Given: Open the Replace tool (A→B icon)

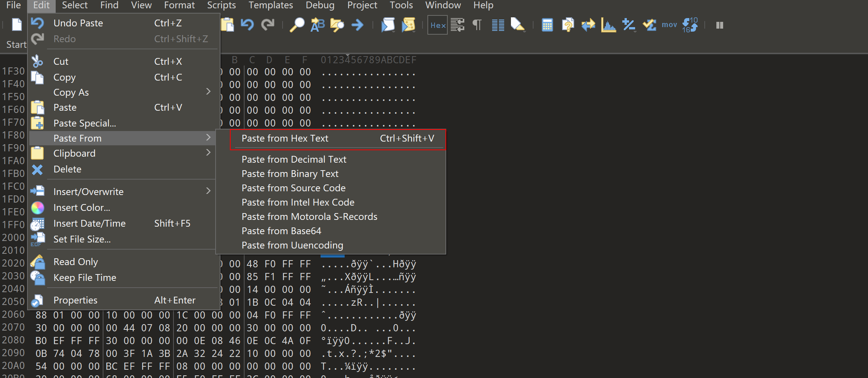Looking at the screenshot, I should coord(318,25).
